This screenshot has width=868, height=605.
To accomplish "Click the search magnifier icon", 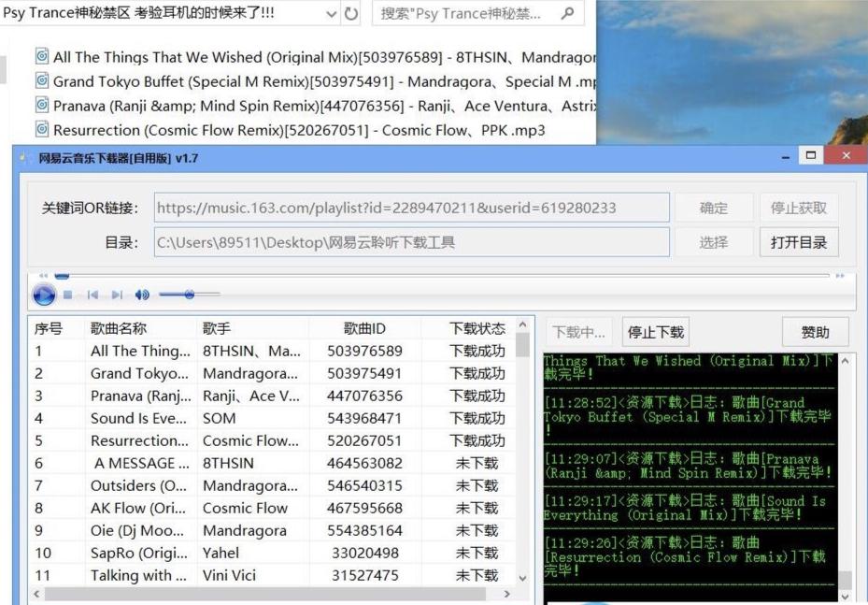I will point(566,14).
